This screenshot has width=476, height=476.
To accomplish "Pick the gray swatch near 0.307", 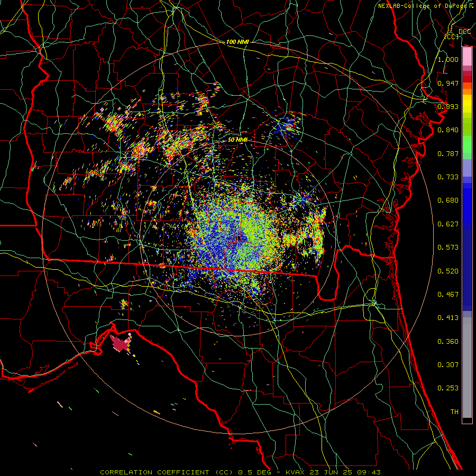I will tap(467, 368).
